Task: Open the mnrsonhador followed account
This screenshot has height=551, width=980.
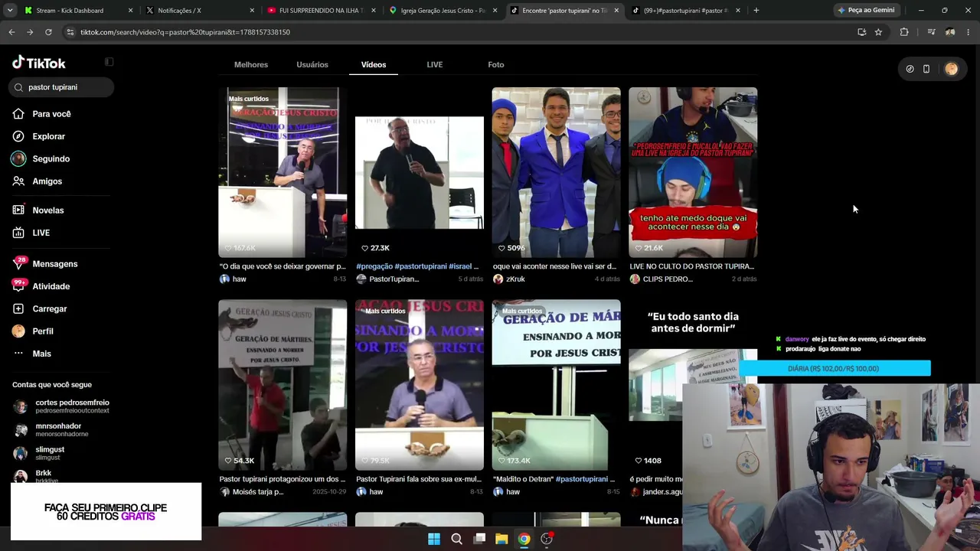Action: [x=61, y=429]
